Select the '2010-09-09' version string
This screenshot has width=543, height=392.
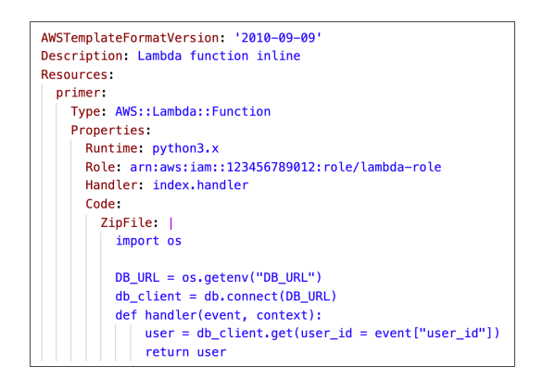click(278, 37)
